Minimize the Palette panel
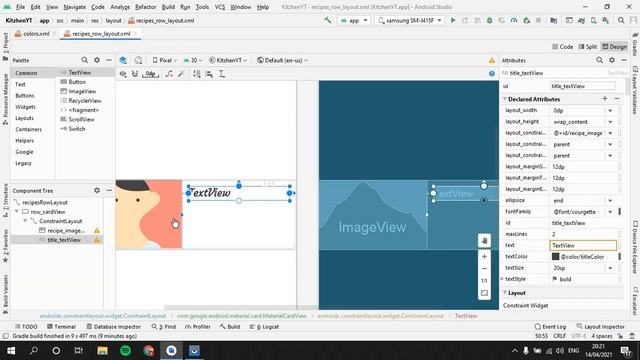The width and height of the screenshot is (640, 360). pyautogui.click(x=109, y=60)
